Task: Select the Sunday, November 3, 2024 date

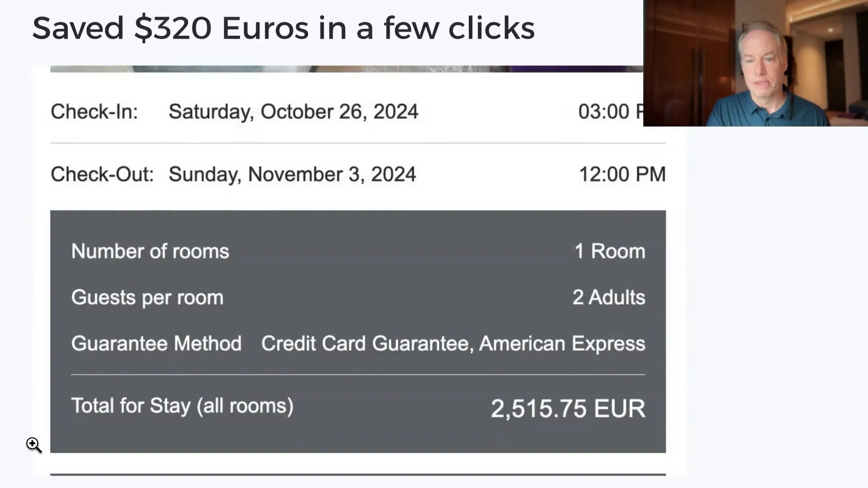Action: coord(292,174)
